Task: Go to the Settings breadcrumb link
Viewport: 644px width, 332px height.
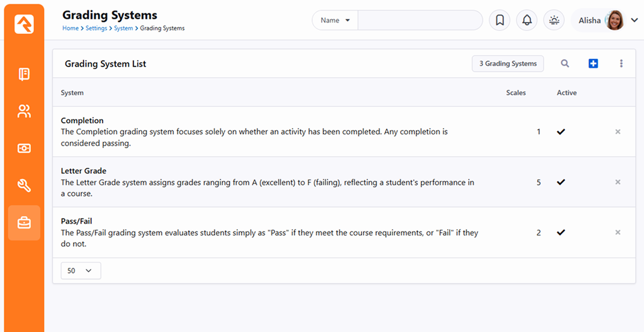Action: click(x=96, y=28)
